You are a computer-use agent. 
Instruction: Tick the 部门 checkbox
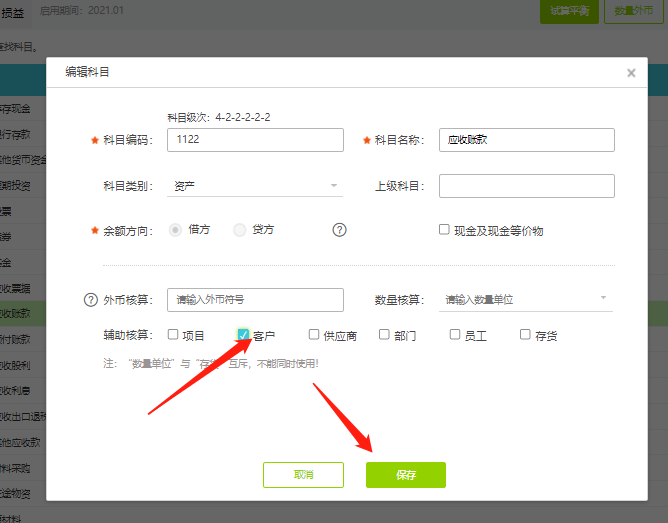384,334
